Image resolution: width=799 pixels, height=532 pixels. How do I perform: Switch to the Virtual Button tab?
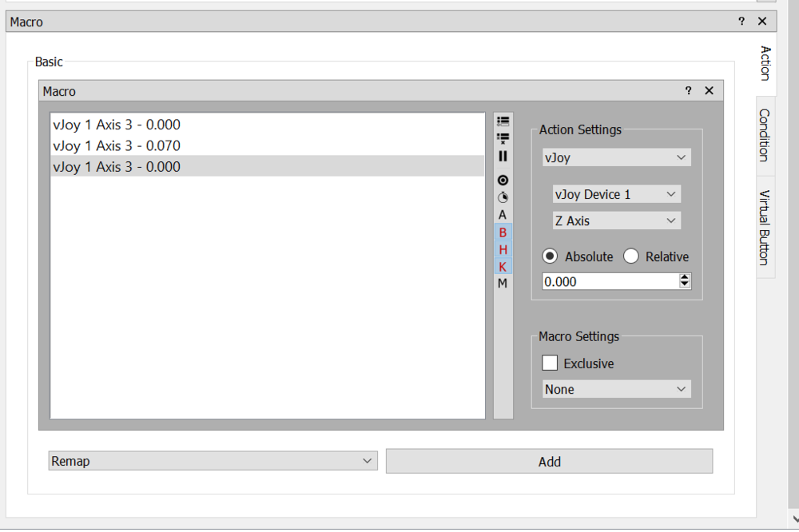765,228
